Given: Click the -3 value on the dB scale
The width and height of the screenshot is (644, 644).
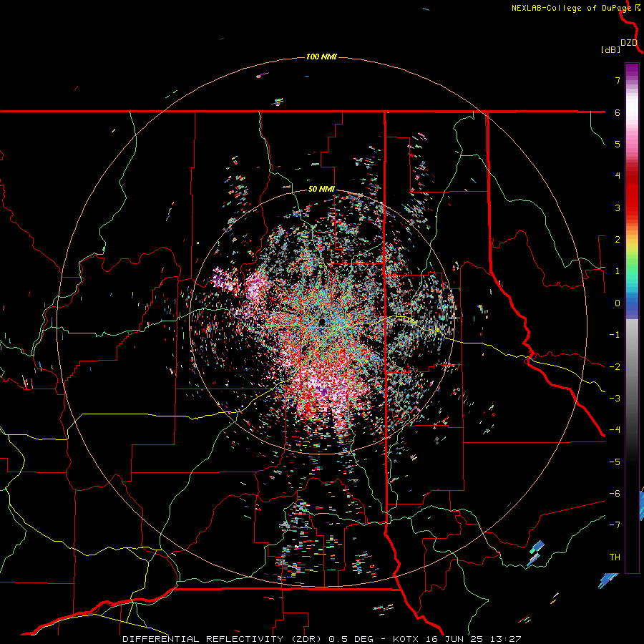Looking at the screenshot, I should pos(615,399).
